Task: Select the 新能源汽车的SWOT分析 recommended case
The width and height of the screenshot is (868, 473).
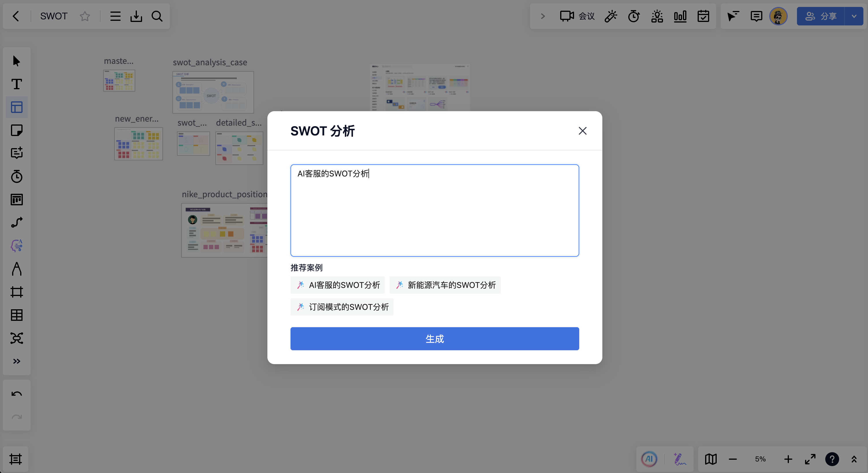Action: [445, 285]
